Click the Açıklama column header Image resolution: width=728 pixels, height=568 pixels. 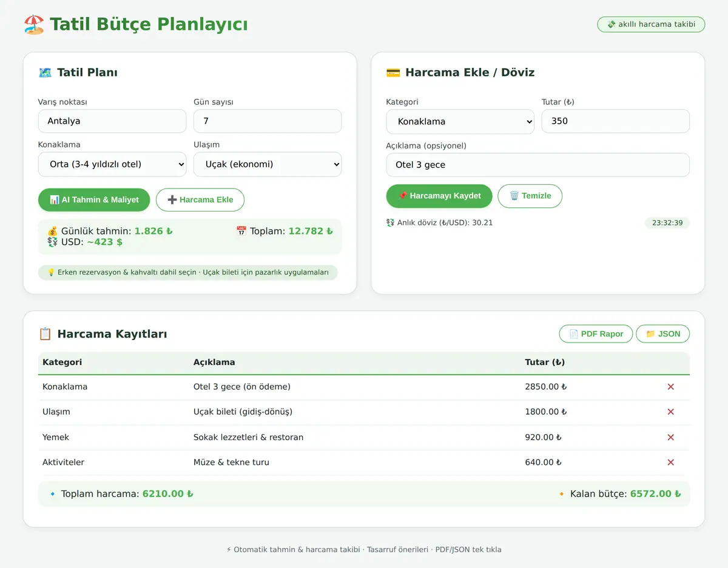(214, 363)
